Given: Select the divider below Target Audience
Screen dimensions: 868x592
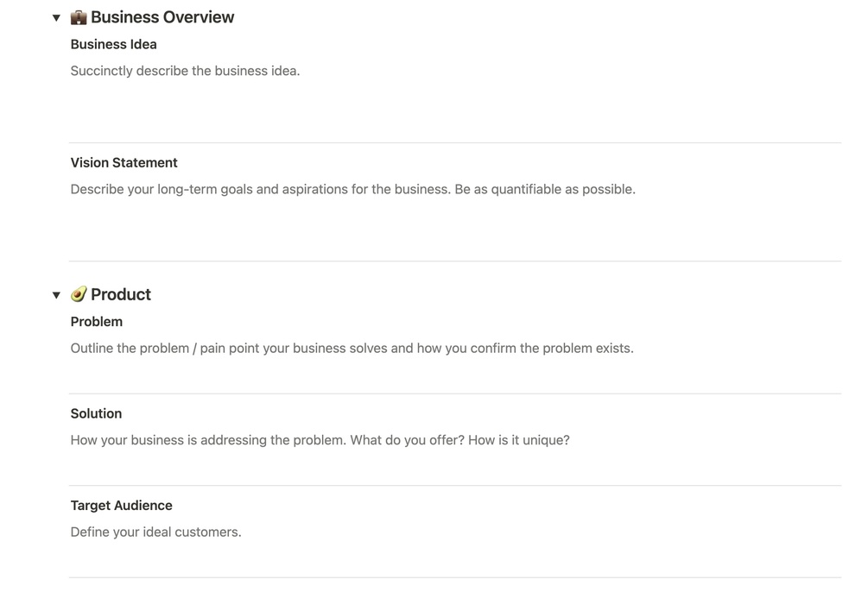Looking at the screenshot, I should 454,577.
